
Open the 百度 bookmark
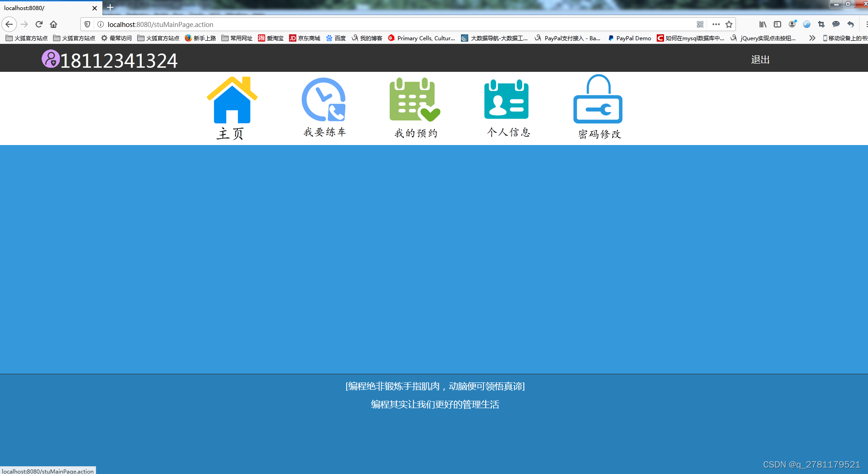336,38
